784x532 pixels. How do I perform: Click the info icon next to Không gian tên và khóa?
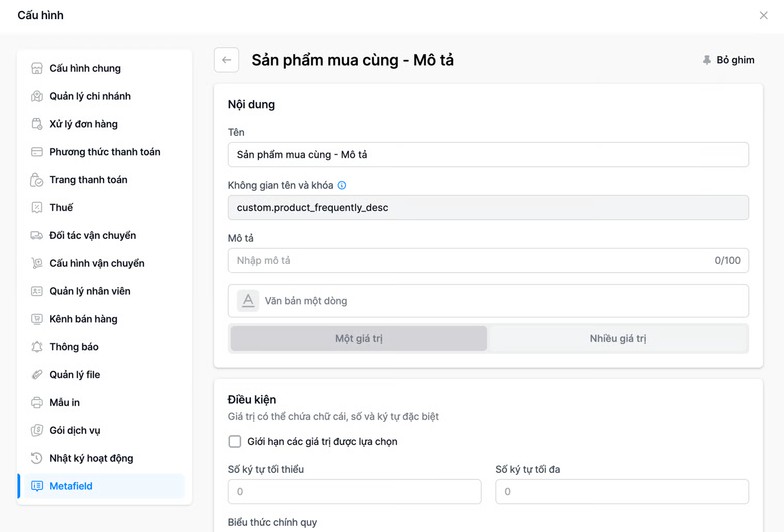pos(342,186)
